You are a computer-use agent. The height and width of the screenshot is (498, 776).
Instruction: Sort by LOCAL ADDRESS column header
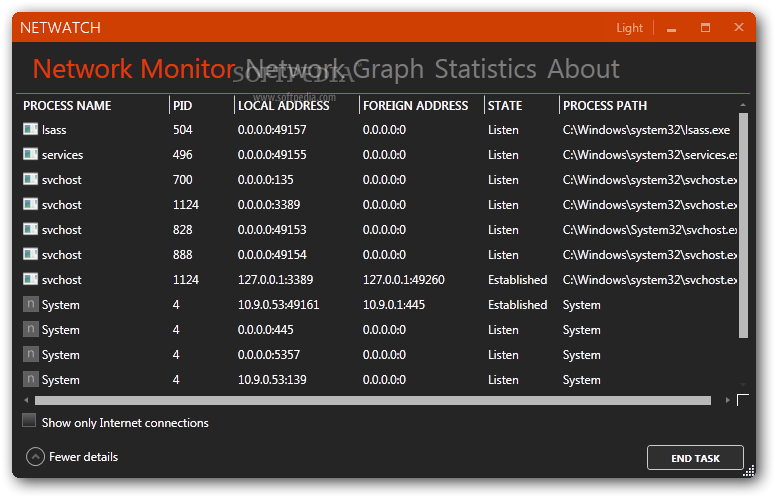[x=284, y=105]
